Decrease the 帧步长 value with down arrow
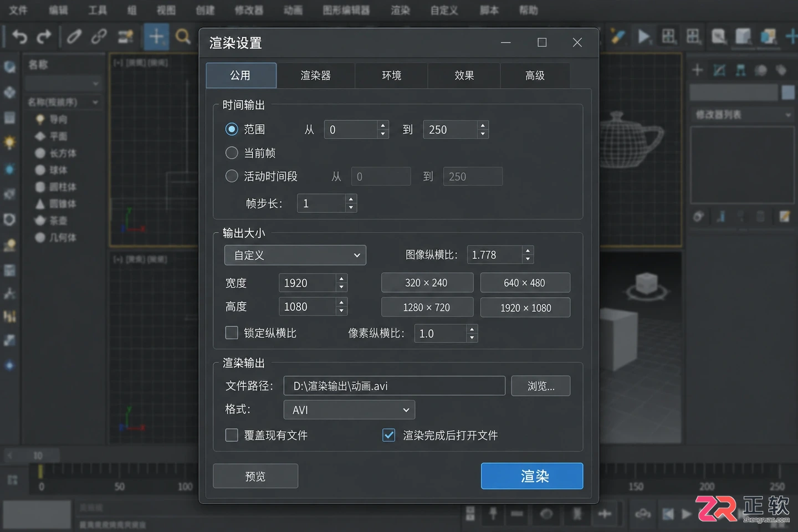Image resolution: width=798 pixels, height=532 pixels. (x=351, y=208)
